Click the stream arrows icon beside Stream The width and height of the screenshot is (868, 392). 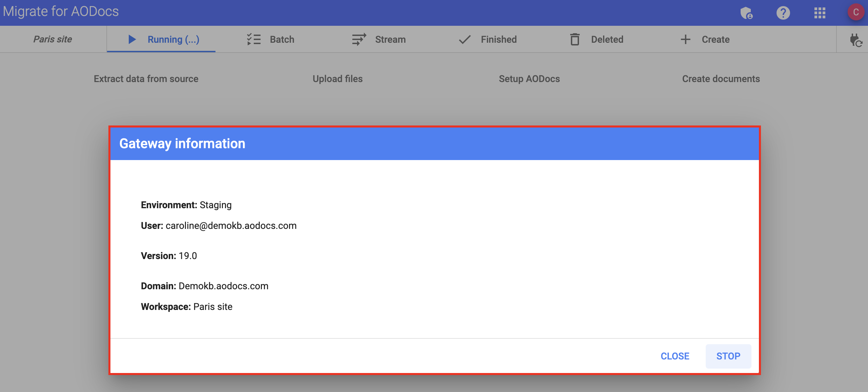tap(359, 39)
